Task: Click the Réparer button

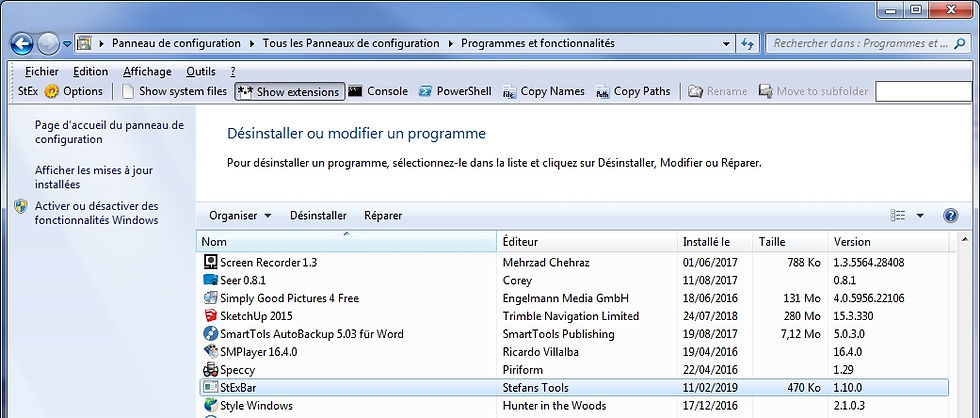Action: (383, 216)
